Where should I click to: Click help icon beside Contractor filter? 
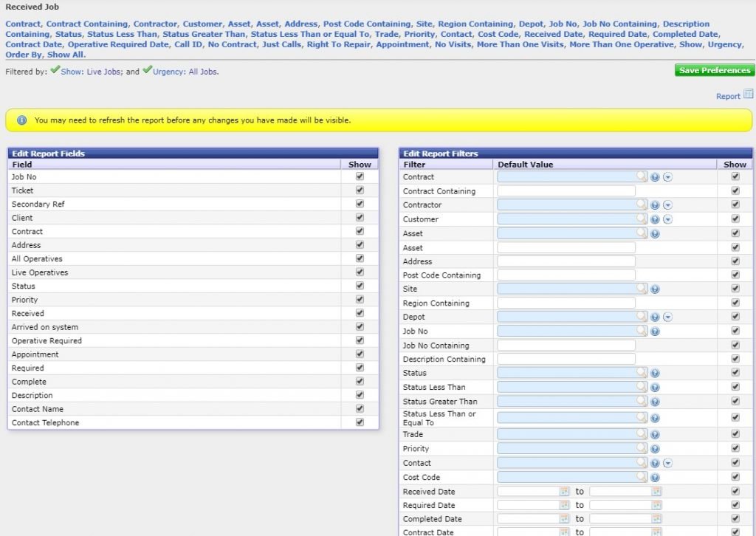click(x=655, y=205)
